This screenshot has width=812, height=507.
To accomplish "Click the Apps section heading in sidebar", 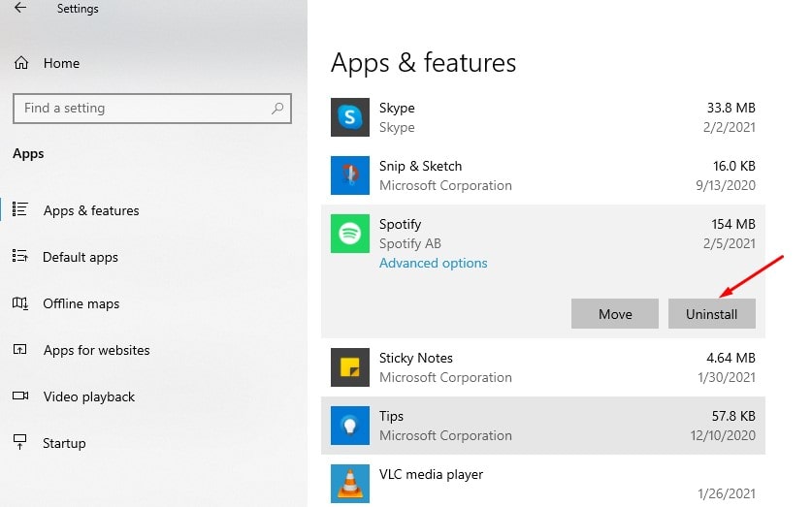I will click(x=28, y=154).
